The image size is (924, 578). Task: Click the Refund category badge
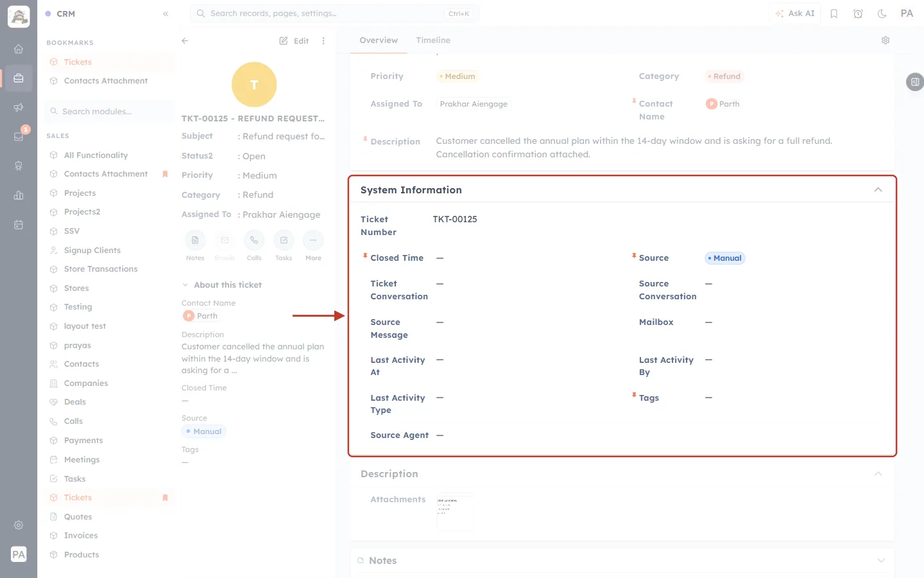coord(724,76)
